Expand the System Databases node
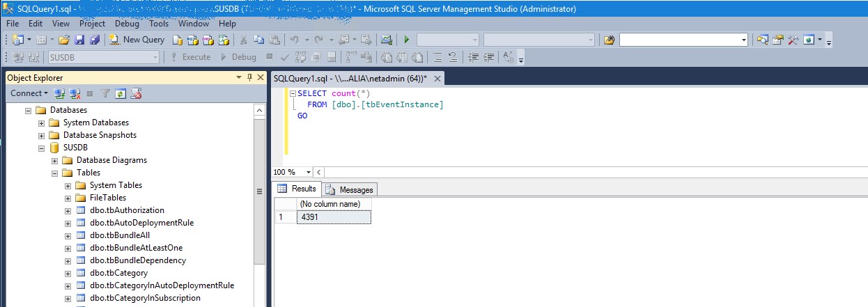Image resolution: width=868 pixels, height=307 pixels. point(42,123)
